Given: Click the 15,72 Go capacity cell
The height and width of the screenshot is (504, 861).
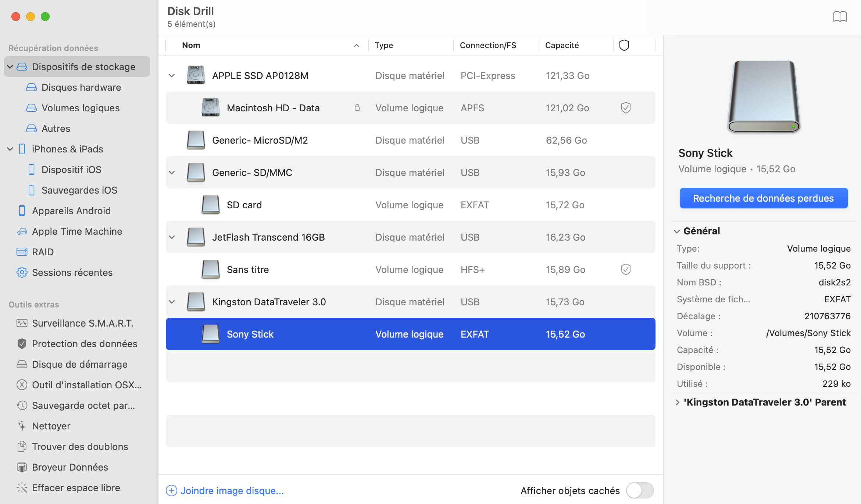Looking at the screenshot, I should point(565,205).
